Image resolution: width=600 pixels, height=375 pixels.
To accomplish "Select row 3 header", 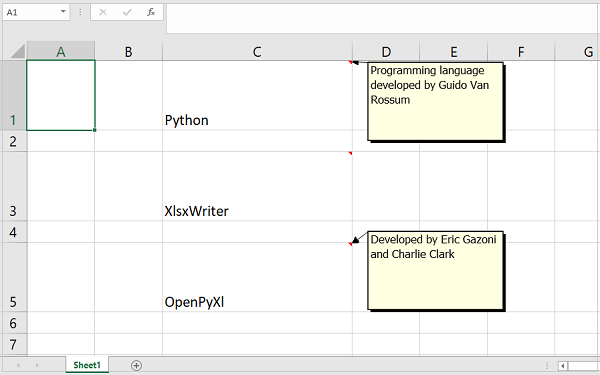I will (x=13, y=186).
